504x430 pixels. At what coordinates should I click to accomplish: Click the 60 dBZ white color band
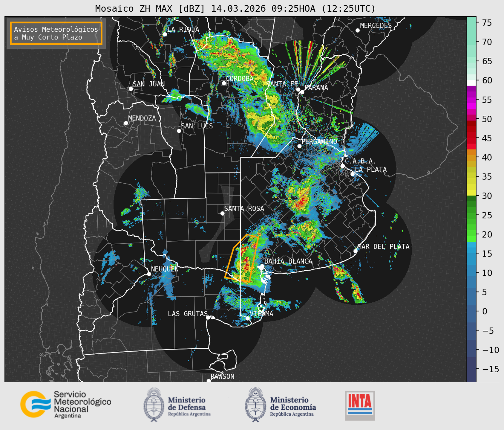[471, 83]
